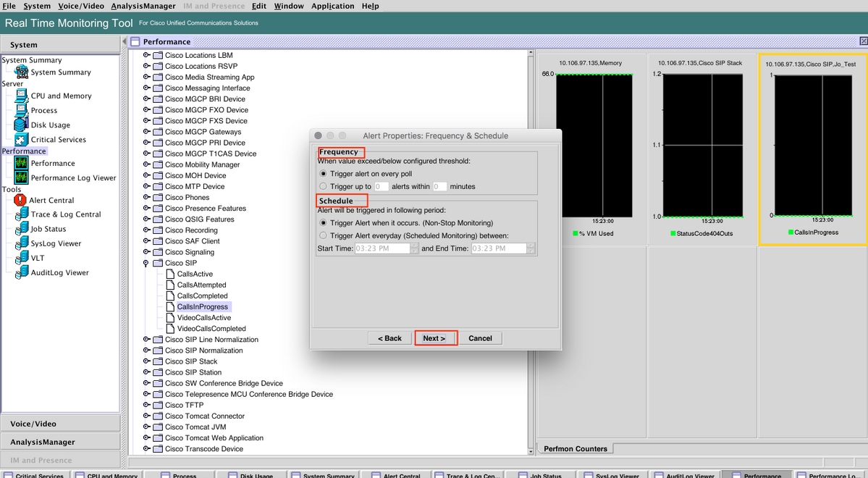The image size is (868, 478).
Task: Click the CallsAttempted counter document icon
Action: (x=171, y=285)
